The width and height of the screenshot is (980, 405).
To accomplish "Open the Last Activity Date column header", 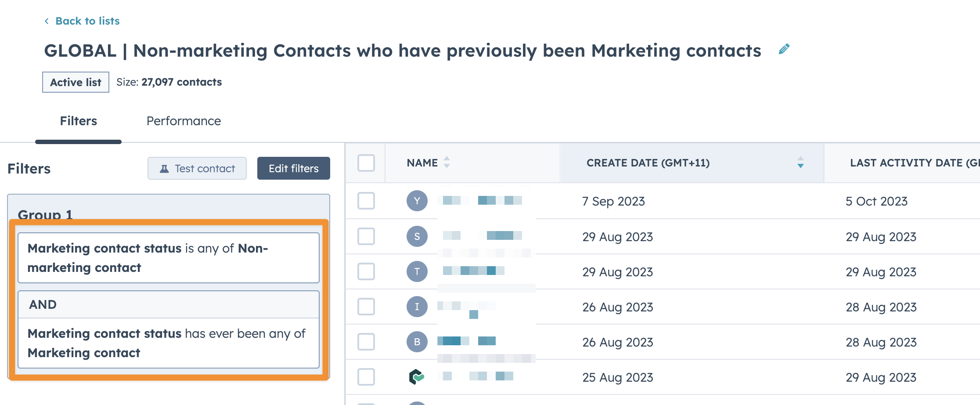I will (913, 163).
